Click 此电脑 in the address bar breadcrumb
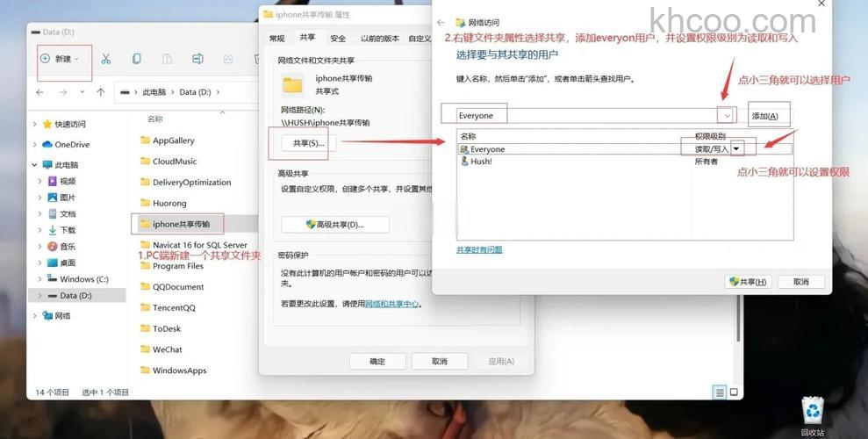Image resolution: width=868 pixels, height=439 pixels. (x=154, y=92)
